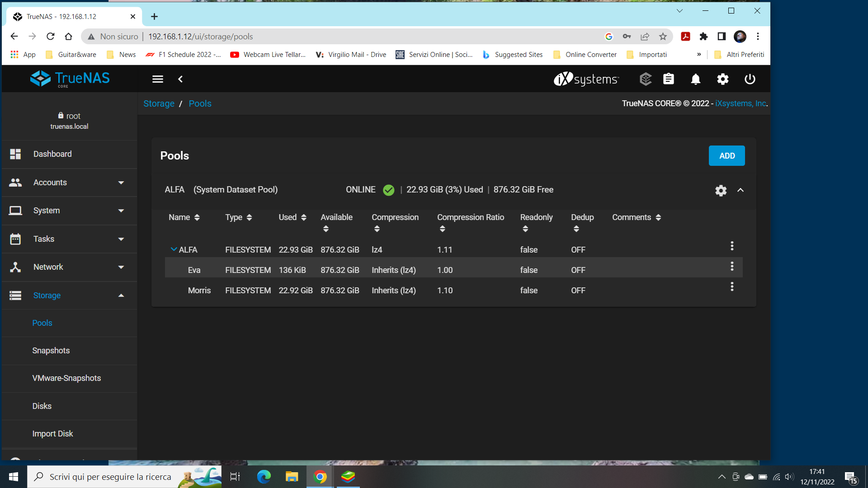The height and width of the screenshot is (488, 868).
Task: Collapse the ALFA pool panel chevron
Action: (740, 190)
